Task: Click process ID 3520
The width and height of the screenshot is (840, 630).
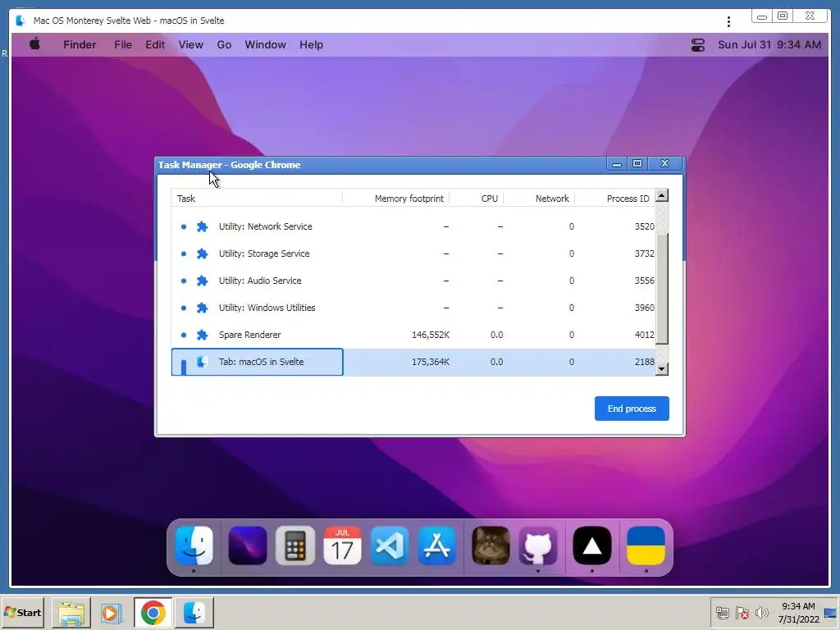Action: tap(645, 226)
